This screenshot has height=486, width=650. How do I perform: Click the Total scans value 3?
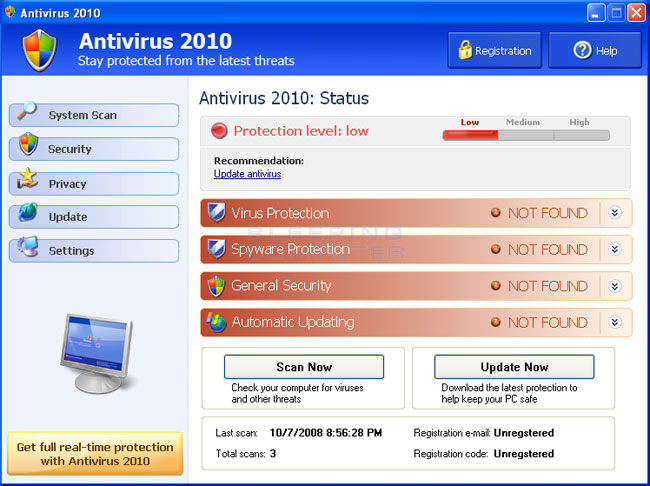(273, 454)
